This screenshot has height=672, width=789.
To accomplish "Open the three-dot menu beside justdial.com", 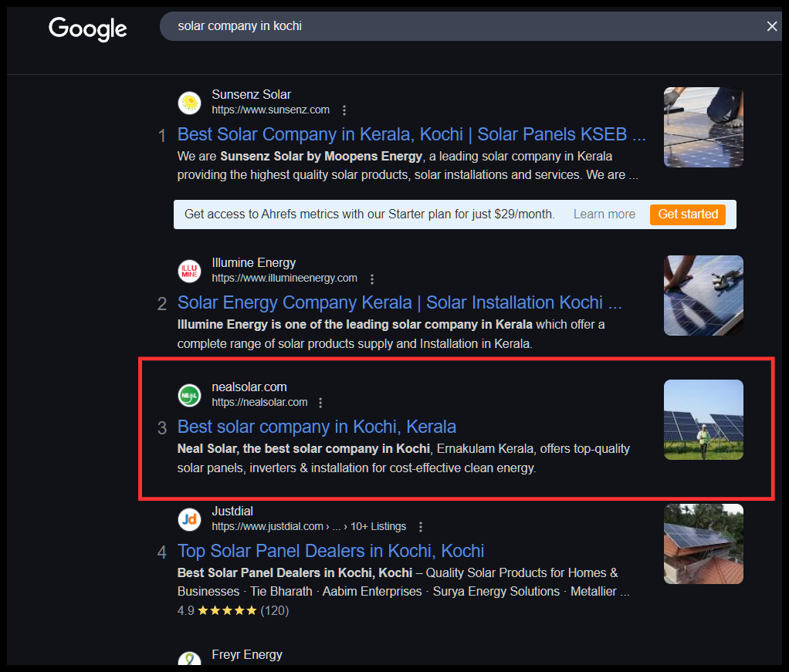I will click(x=421, y=527).
